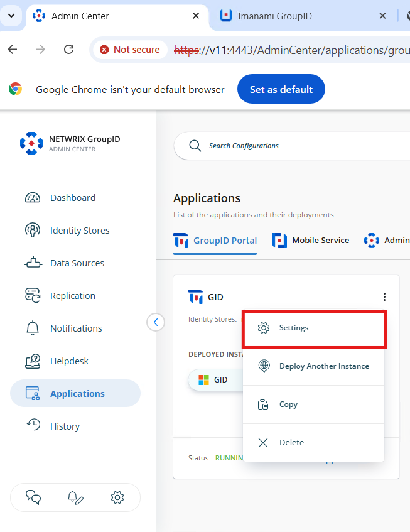View Notifications via the bell icon
Viewport: 410px width, 532px height.
click(75, 328)
